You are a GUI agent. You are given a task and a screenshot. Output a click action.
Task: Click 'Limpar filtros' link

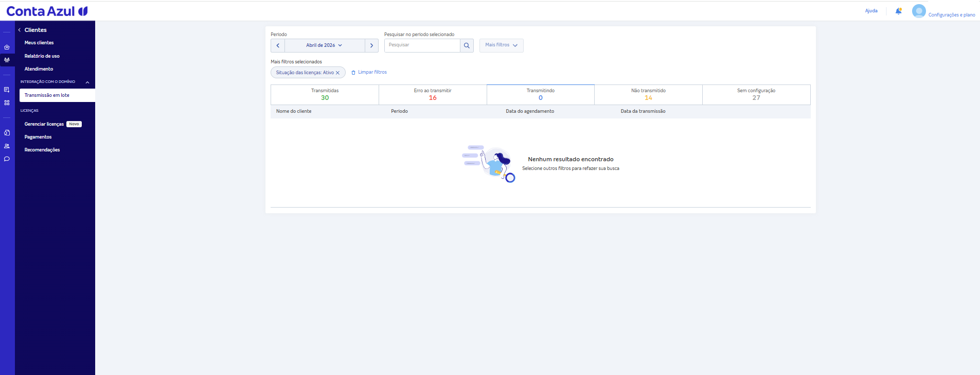pos(369,72)
